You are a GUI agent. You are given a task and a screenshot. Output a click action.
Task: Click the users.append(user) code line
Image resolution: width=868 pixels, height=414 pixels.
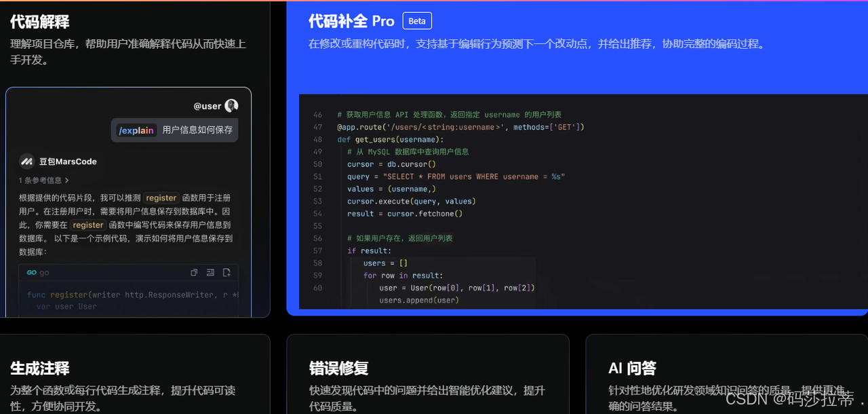click(419, 300)
